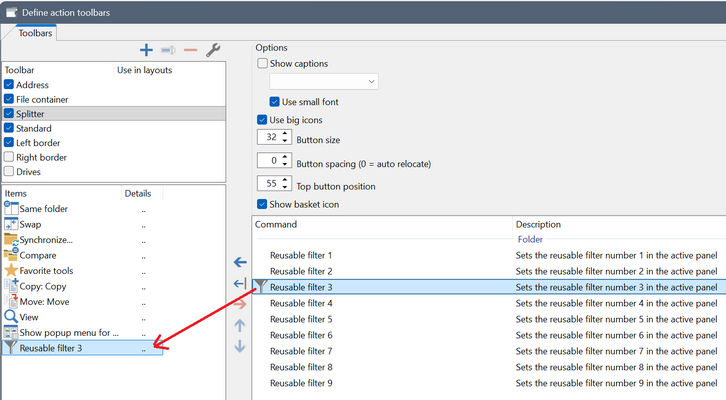
Task: Uncheck Use big icons
Action: pos(263,120)
